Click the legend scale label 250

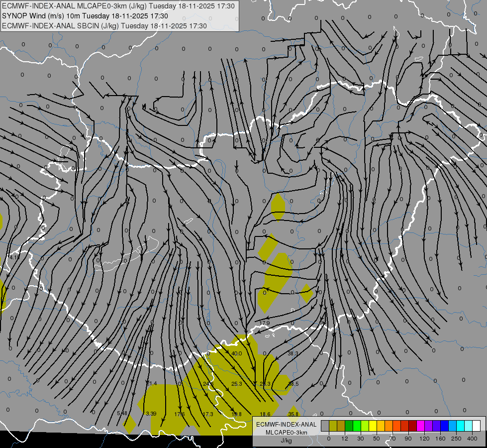[456, 439]
